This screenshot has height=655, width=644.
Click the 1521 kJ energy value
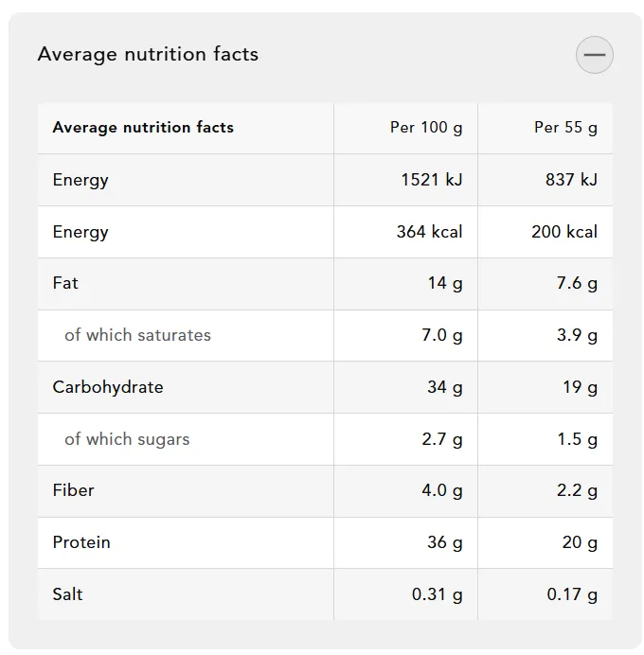tap(432, 180)
